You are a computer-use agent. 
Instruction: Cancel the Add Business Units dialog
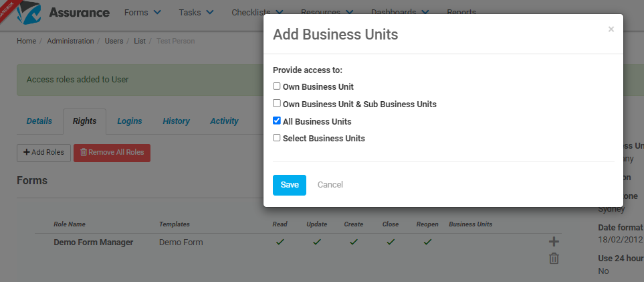click(330, 185)
